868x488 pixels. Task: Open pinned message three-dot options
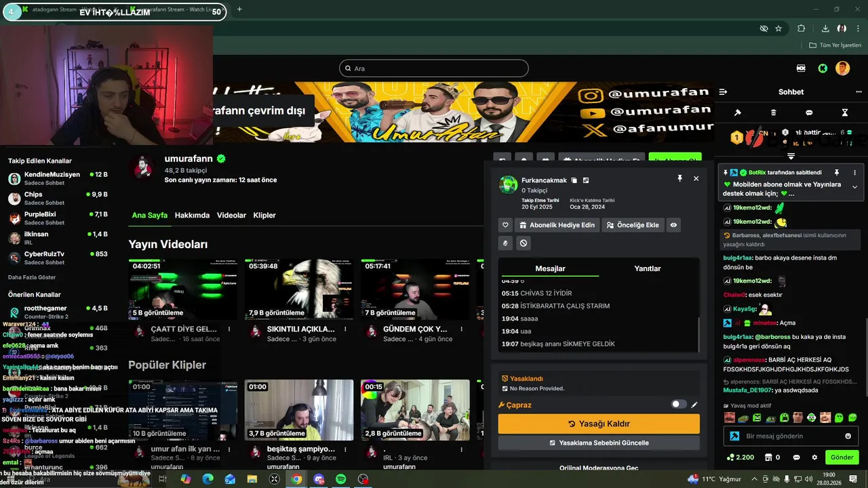coord(854,173)
